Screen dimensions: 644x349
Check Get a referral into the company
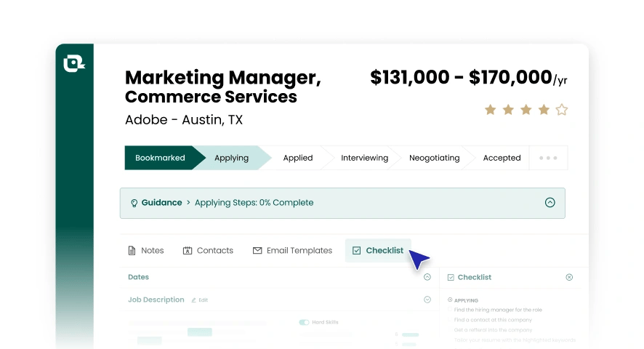click(x=450, y=329)
